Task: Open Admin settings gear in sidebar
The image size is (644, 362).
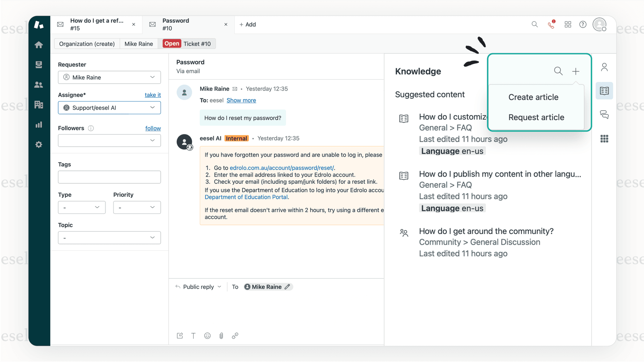Action: point(39,144)
